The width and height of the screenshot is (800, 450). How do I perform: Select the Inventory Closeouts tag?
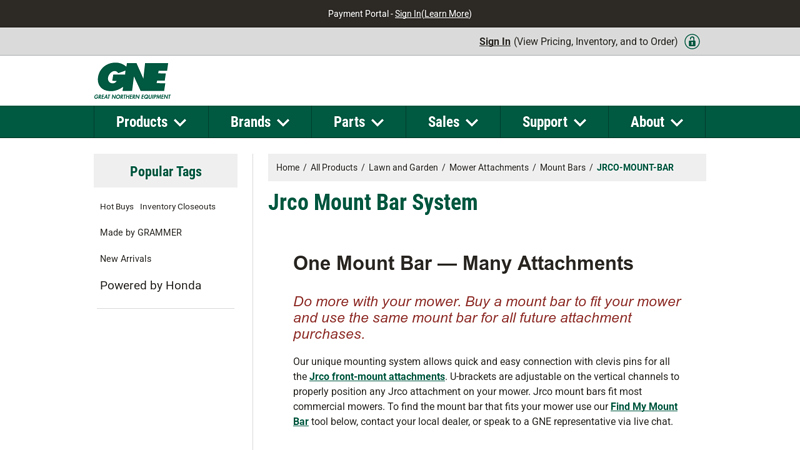click(178, 207)
